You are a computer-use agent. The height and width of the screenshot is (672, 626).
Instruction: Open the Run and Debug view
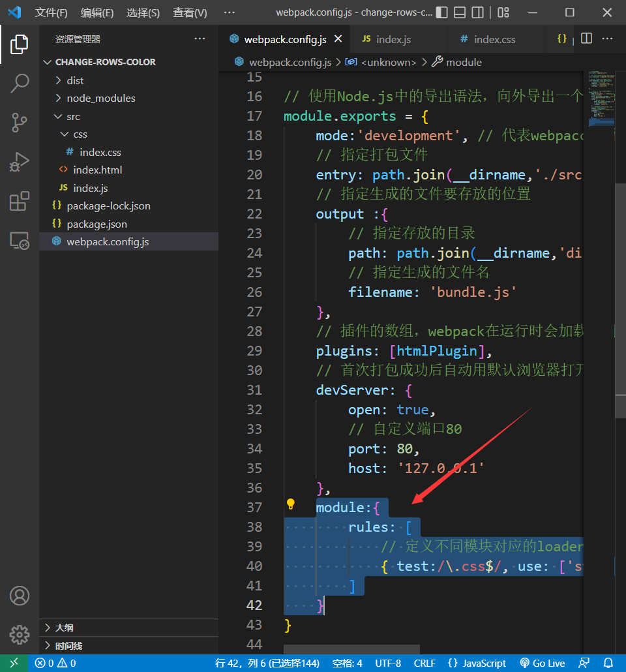point(20,162)
